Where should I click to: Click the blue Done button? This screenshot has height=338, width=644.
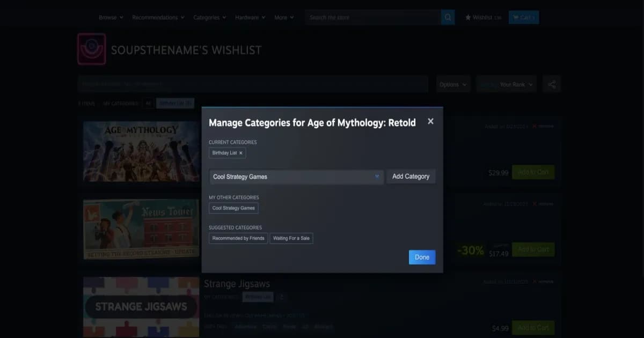point(422,258)
